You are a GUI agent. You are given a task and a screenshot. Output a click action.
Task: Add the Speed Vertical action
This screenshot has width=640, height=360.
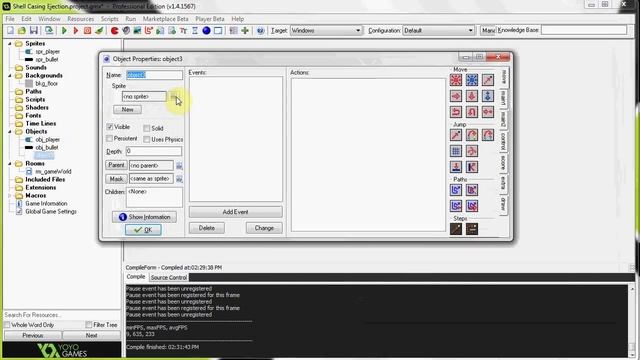tap(472, 96)
